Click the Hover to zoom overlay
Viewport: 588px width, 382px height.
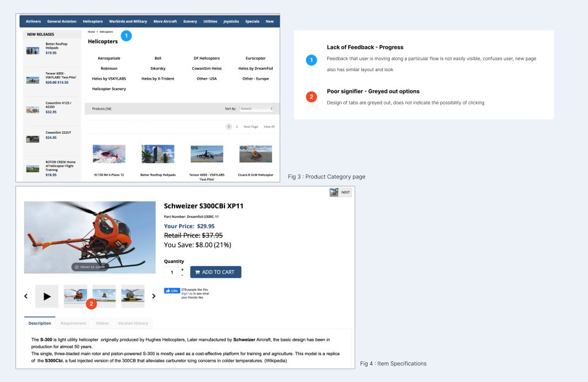point(90,267)
